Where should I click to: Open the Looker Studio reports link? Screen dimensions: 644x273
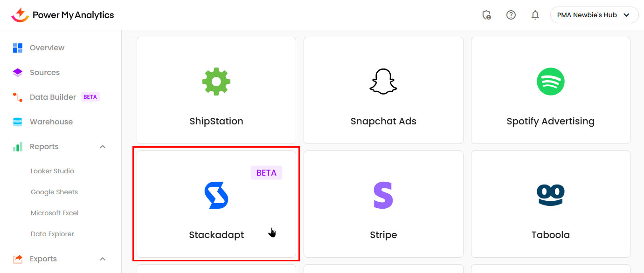click(52, 171)
